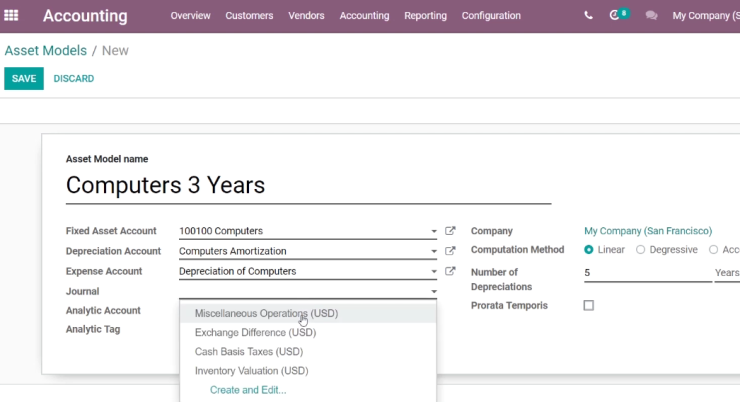
Task: Open external link for Fixed Asset Account
Action: click(x=450, y=231)
